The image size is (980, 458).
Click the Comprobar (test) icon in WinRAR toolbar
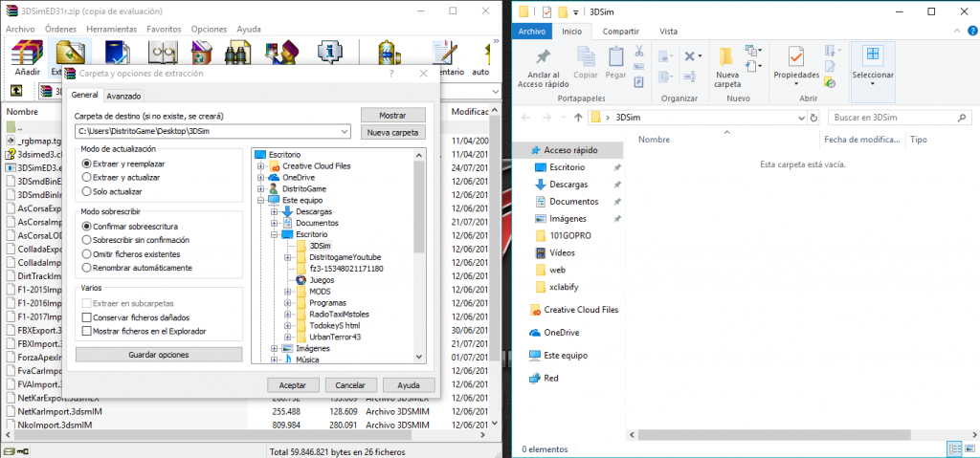pyautogui.click(x=118, y=54)
